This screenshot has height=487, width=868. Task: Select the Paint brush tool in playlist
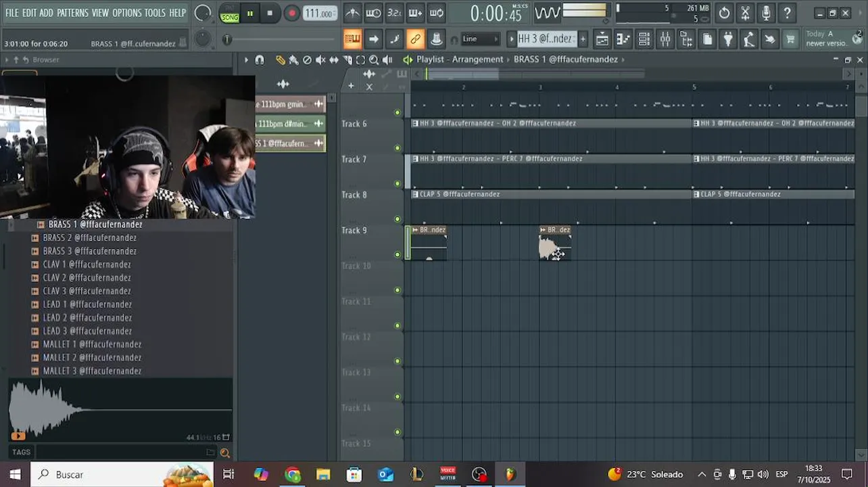click(294, 60)
